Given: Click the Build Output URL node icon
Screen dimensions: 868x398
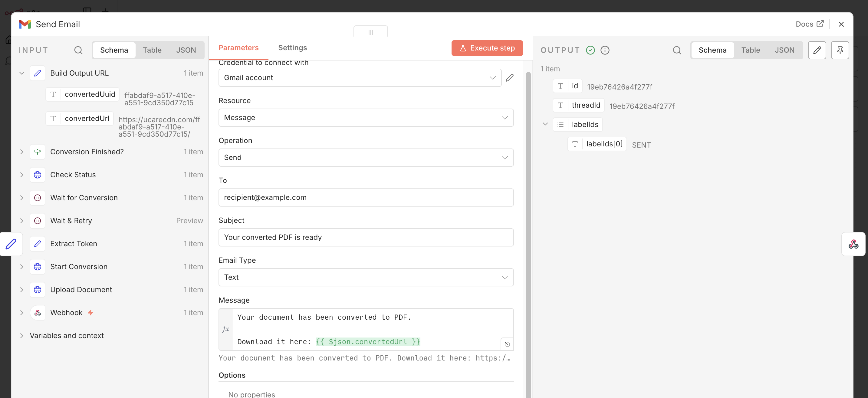Looking at the screenshot, I should pyautogui.click(x=38, y=73).
